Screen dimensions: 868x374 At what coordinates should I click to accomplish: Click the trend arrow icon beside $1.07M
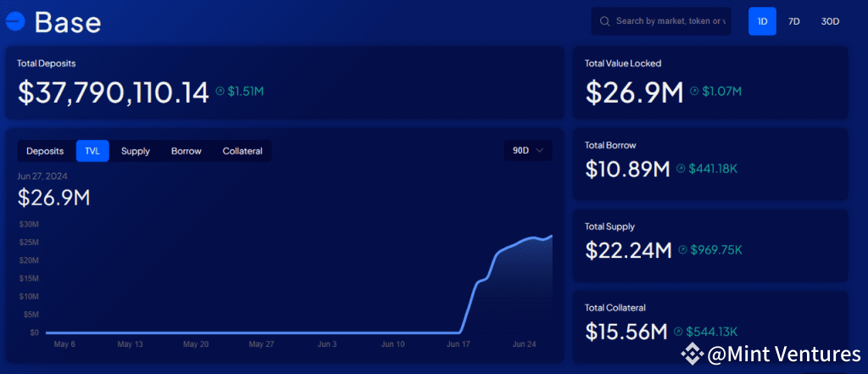tap(694, 92)
